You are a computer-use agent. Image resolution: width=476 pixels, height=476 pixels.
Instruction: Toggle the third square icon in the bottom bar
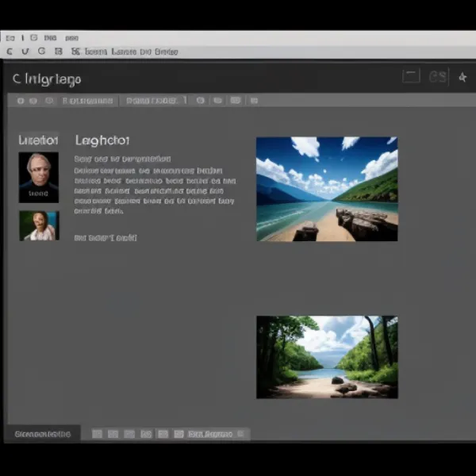click(x=129, y=434)
